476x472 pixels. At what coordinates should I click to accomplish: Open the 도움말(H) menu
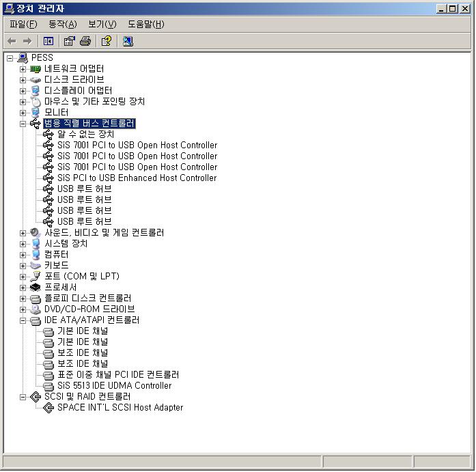coord(145,24)
